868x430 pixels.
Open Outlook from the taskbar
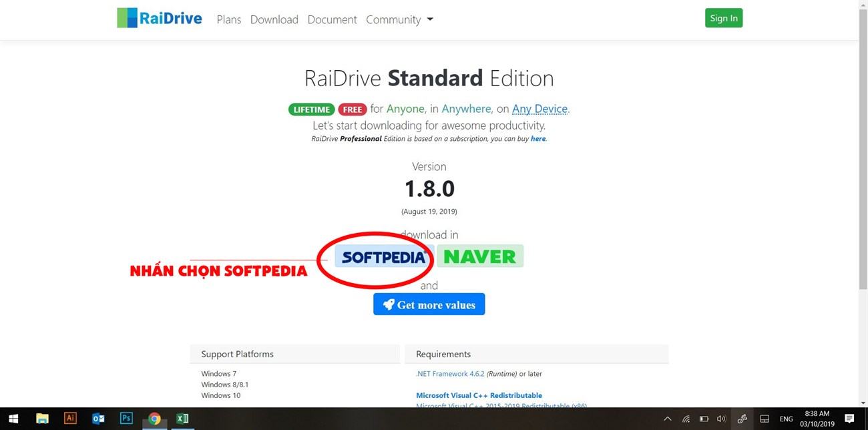[x=98, y=419]
